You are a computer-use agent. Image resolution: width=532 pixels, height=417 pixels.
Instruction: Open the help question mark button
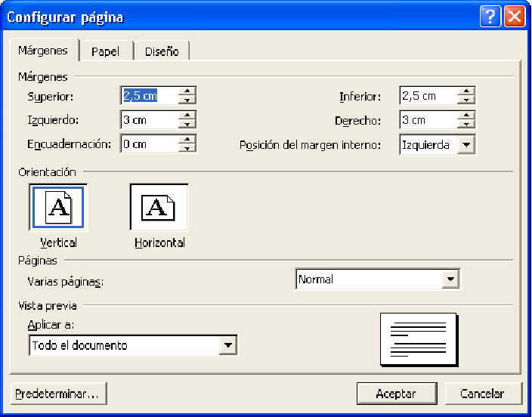pyautogui.click(x=490, y=17)
